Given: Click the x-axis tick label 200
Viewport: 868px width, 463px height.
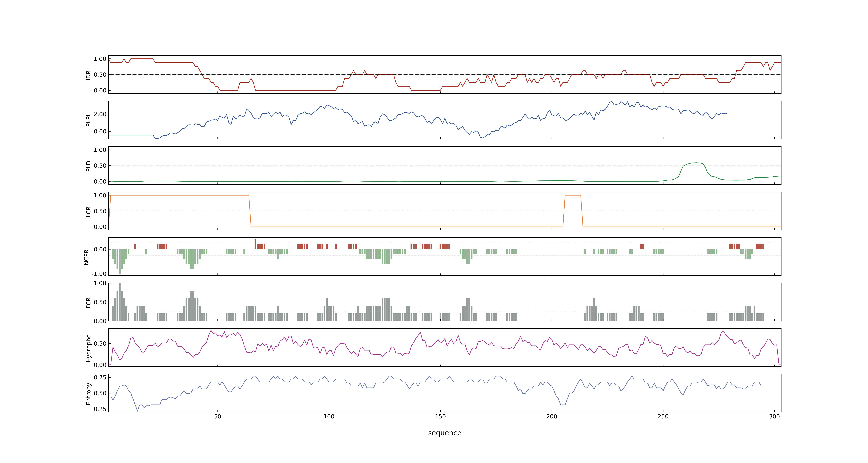Looking at the screenshot, I should 552,416.
